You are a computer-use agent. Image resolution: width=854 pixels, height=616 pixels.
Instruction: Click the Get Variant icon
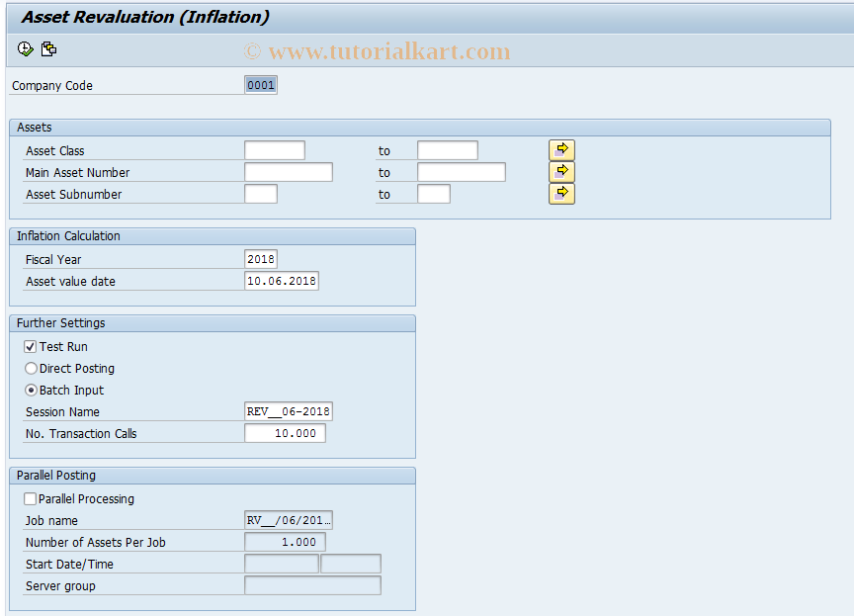pos(48,48)
